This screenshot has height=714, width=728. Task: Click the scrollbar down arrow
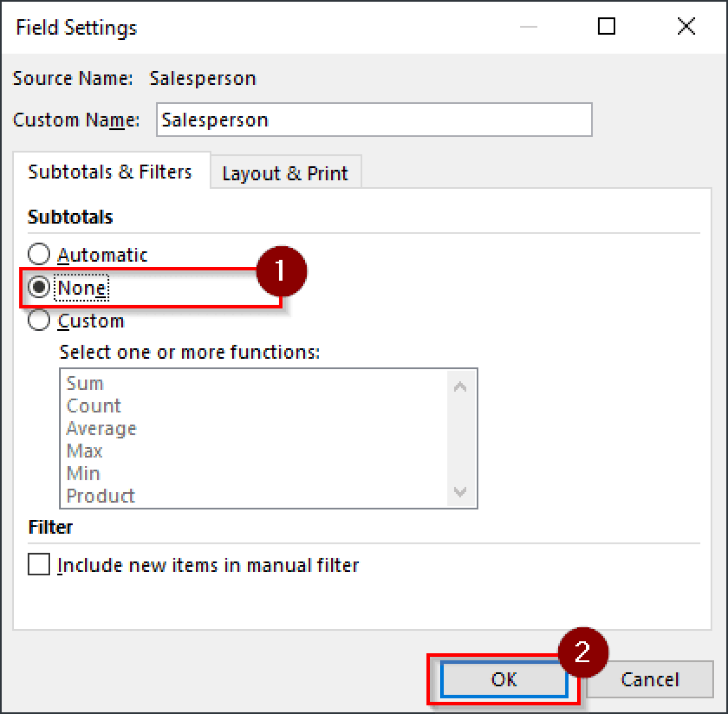(459, 492)
